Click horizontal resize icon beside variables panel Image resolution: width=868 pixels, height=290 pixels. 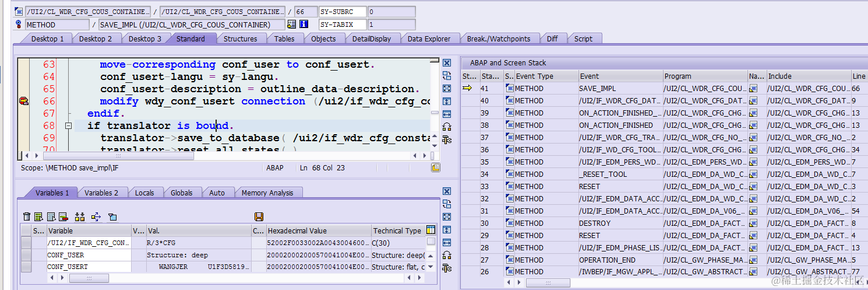point(447,242)
